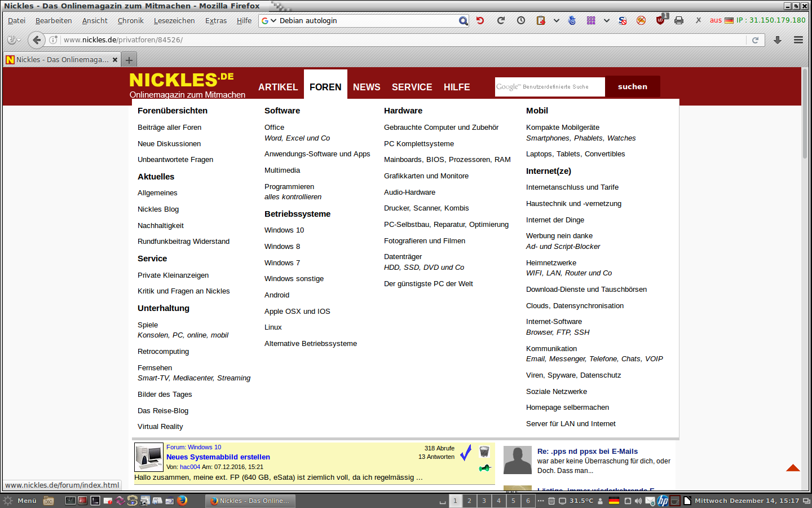Image resolution: width=812 pixels, height=508 pixels.
Task: Click the computer thumbnail beside the thread
Action: pyautogui.click(x=149, y=457)
